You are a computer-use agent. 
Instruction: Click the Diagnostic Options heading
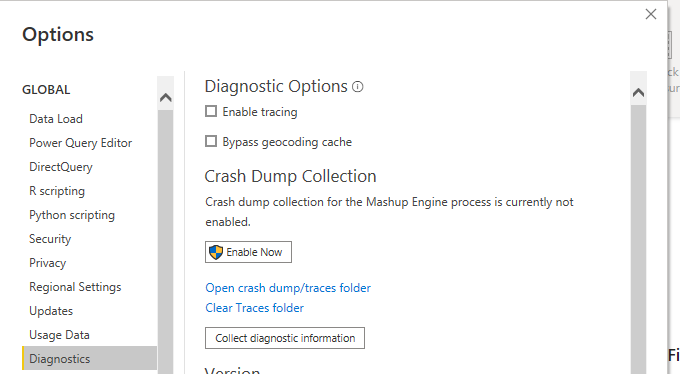point(276,87)
